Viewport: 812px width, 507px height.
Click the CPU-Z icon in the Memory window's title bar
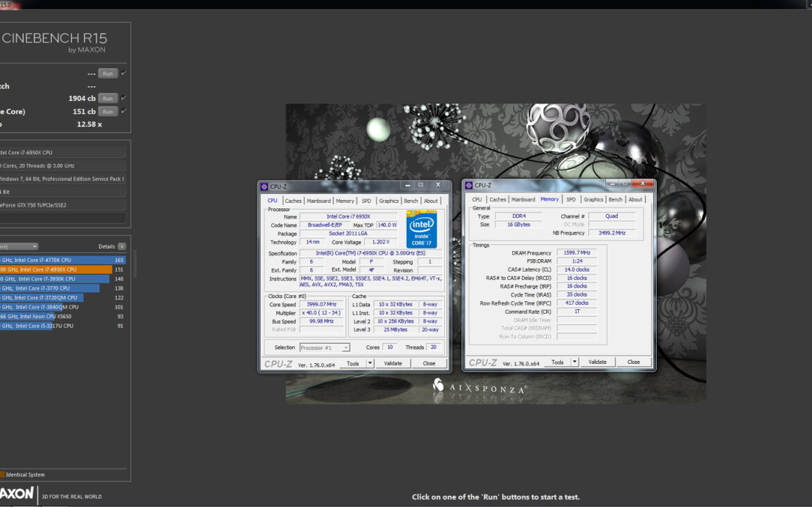[470, 185]
